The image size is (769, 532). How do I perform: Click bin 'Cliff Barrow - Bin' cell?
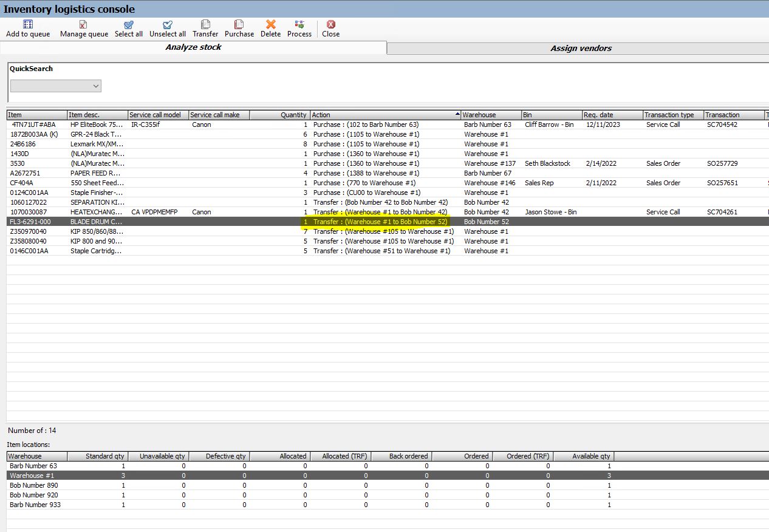pyautogui.click(x=549, y=124)
